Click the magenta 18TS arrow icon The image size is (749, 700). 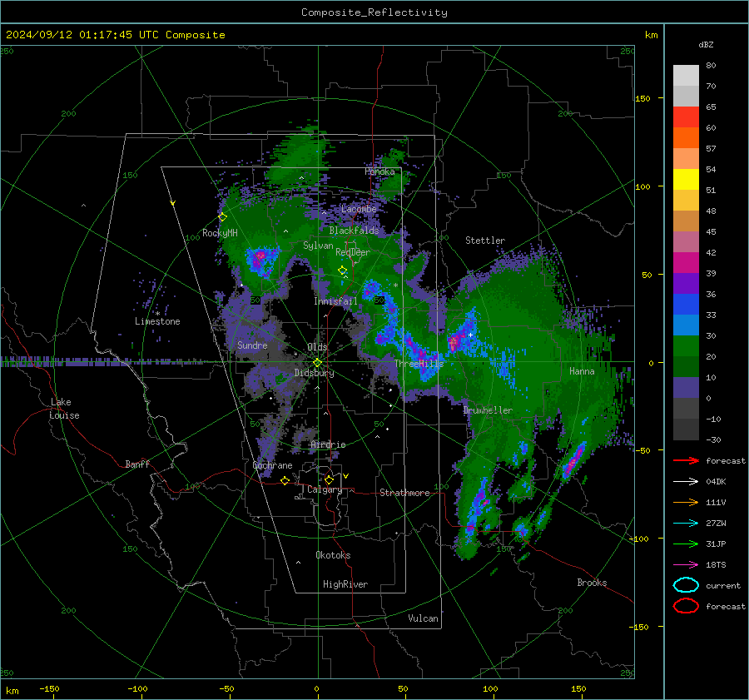tap(686, 565)
